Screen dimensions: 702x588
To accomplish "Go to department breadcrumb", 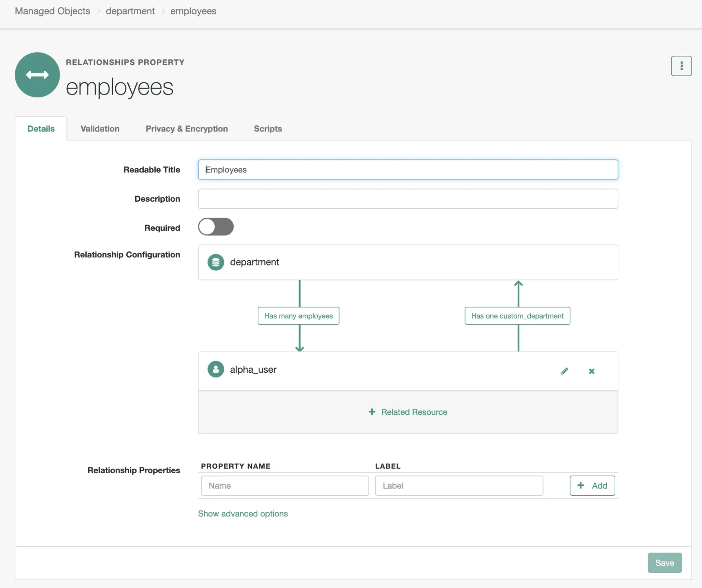I will tap(130, 11).
